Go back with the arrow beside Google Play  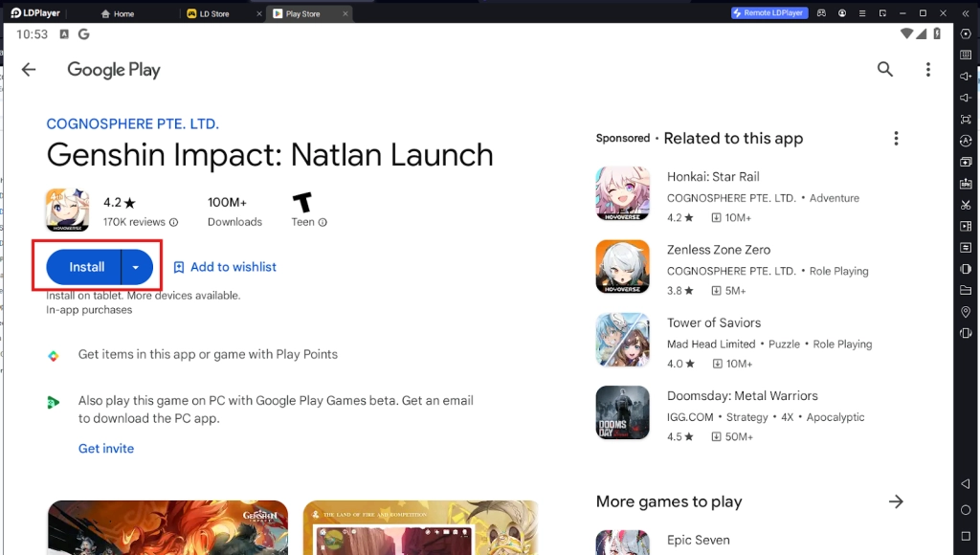29,69
